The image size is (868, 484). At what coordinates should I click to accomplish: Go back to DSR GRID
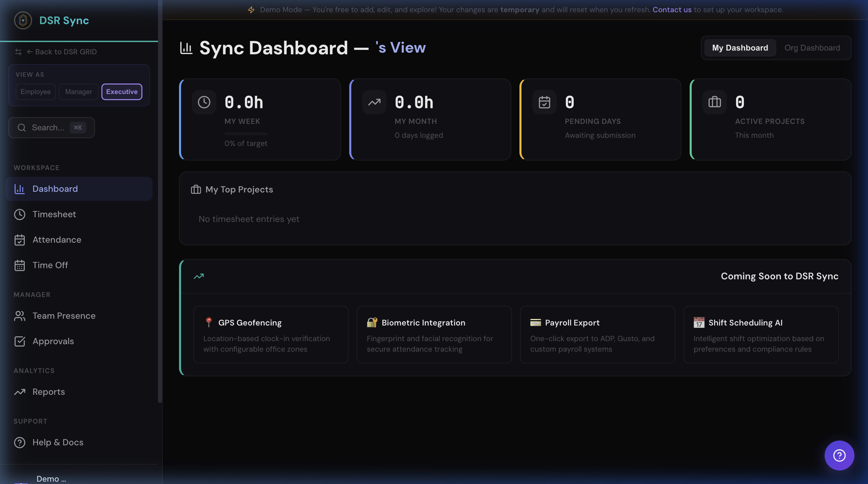click(62, 52)
